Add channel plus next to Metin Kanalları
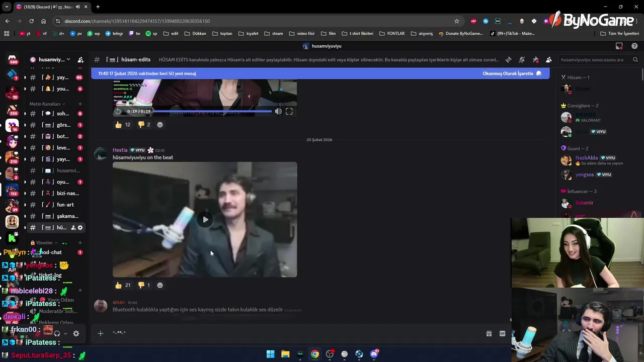Image resolution: width=644 pixels, height=362 pixels. [x=80, y=104]
